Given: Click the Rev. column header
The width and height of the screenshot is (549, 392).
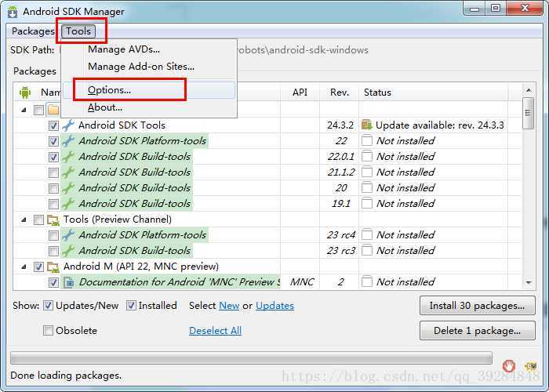Looking at the screenshot, I should click(340, 93).
